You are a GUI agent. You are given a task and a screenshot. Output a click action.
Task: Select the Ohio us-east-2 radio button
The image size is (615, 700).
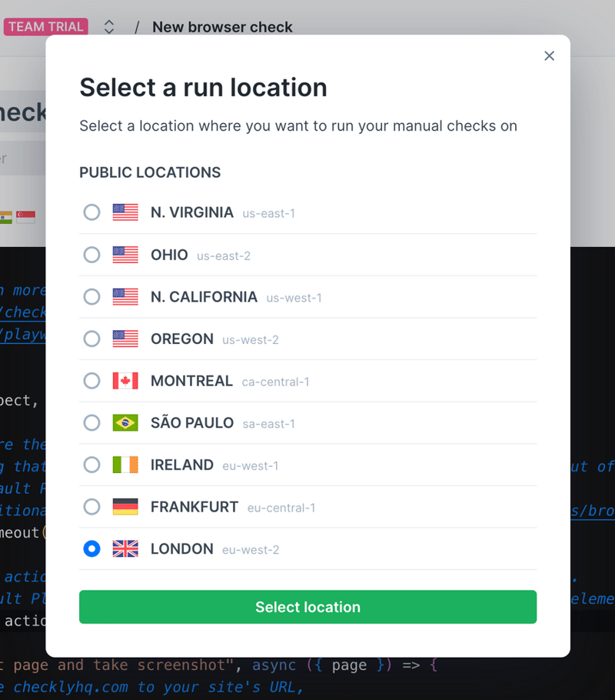click(91, 255)
